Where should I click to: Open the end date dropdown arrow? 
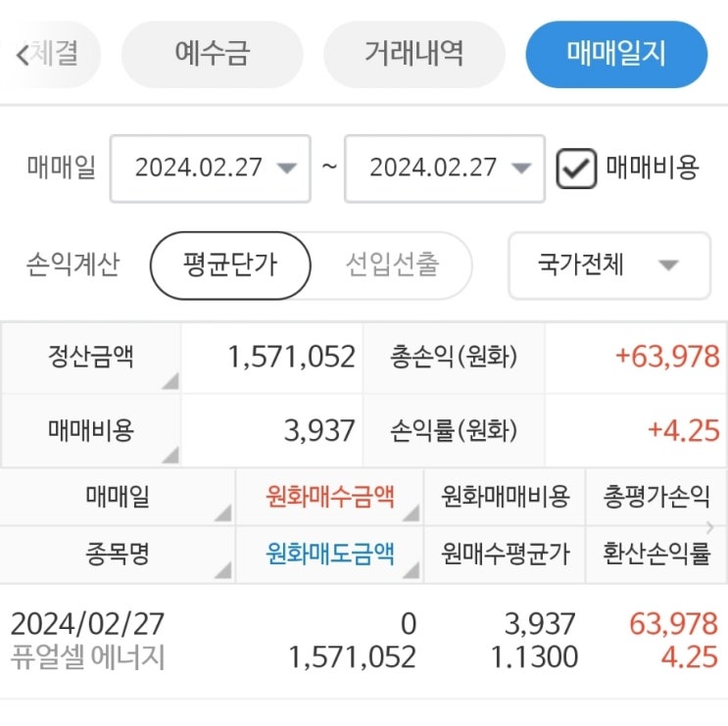521,168
